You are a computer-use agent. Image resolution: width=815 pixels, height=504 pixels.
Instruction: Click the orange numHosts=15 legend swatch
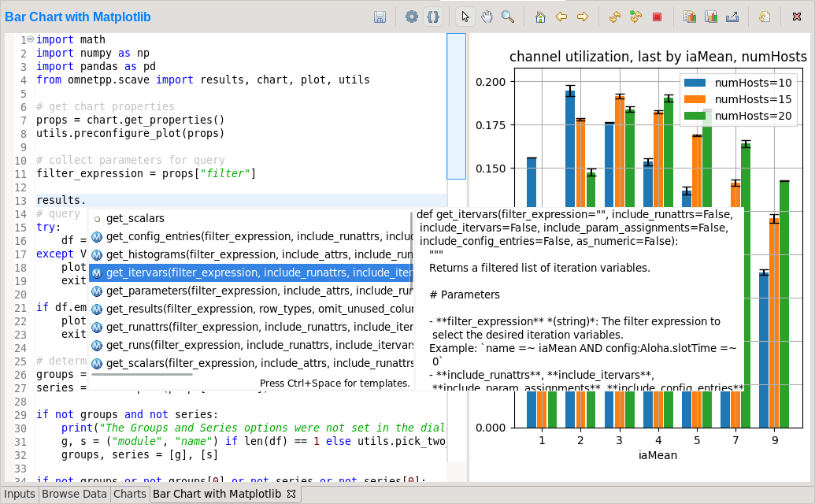[x=695, y=99]
